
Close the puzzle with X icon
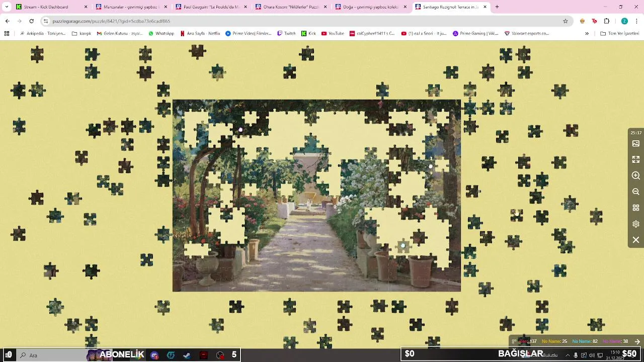(636, 240)
